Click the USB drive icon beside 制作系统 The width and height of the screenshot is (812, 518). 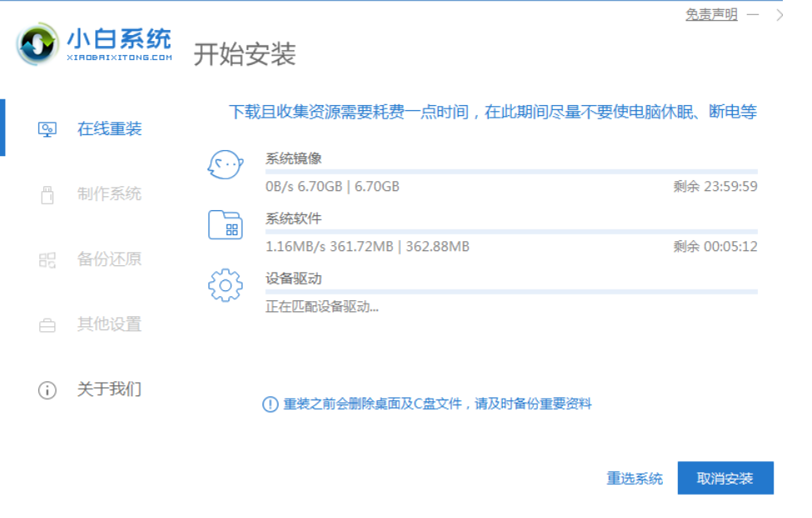click(48, 194)
